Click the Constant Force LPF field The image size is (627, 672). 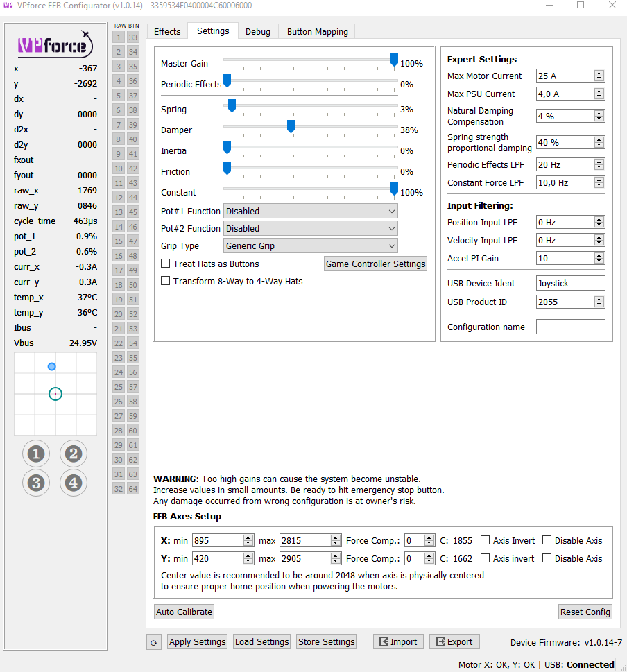(x=570, y=182)
